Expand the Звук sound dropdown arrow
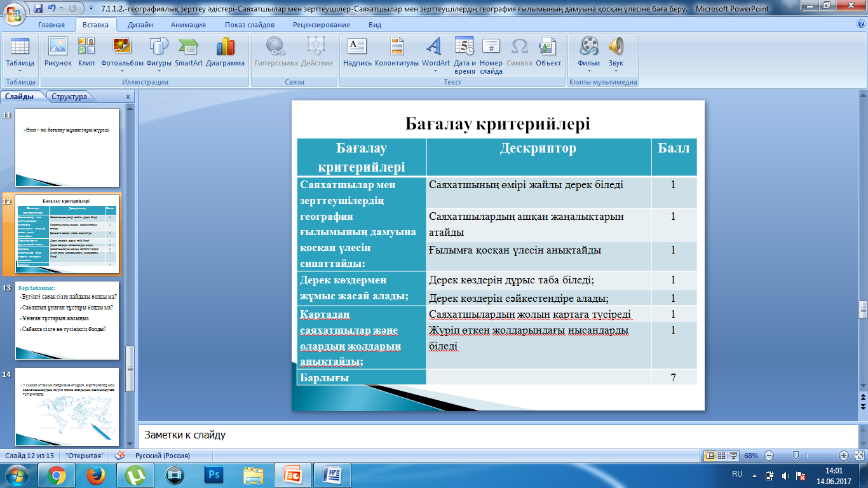868x488 pixels. (616, 71)
